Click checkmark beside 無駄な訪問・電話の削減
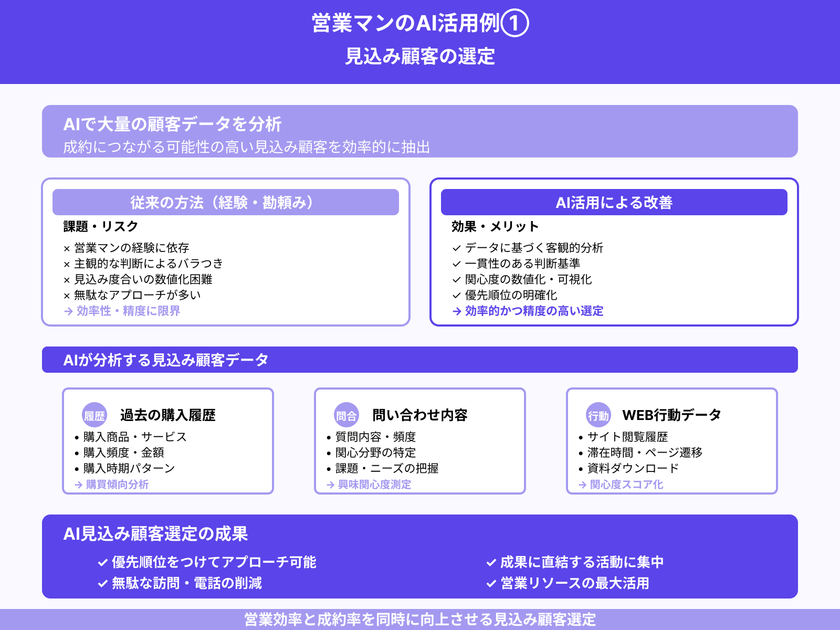The width and height of the screenshot is (840, 630). tap(103, 584)
